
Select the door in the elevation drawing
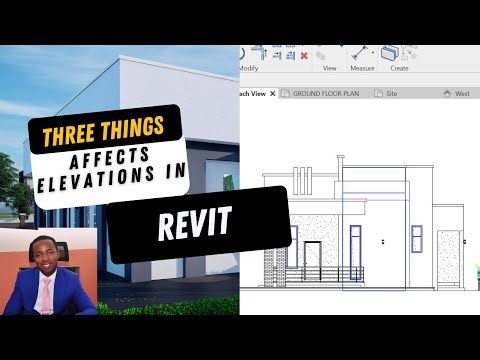[313, 261]
